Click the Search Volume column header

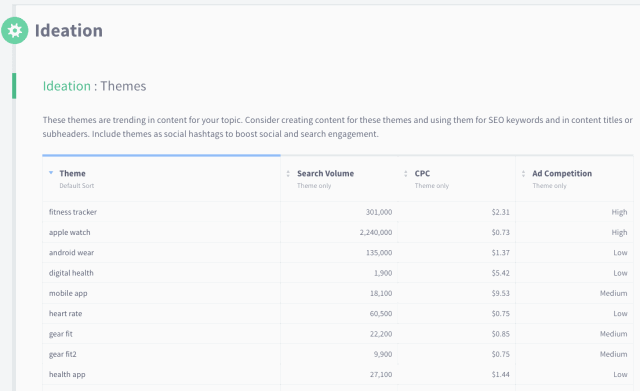(x=339, y=179)
